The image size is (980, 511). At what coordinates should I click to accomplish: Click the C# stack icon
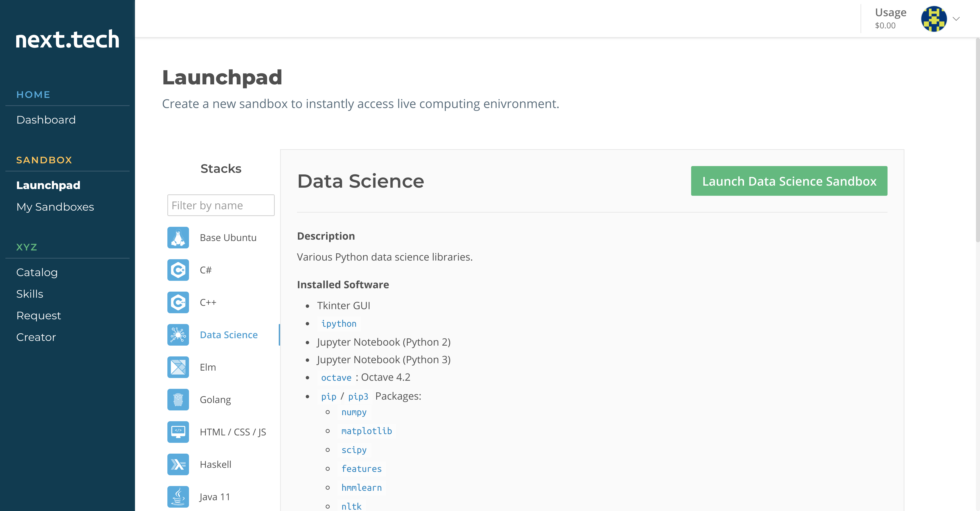tap(178, 270)
